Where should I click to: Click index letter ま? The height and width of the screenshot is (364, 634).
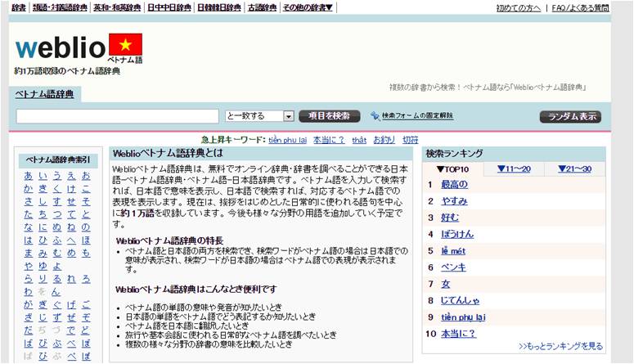pos(29,254)
